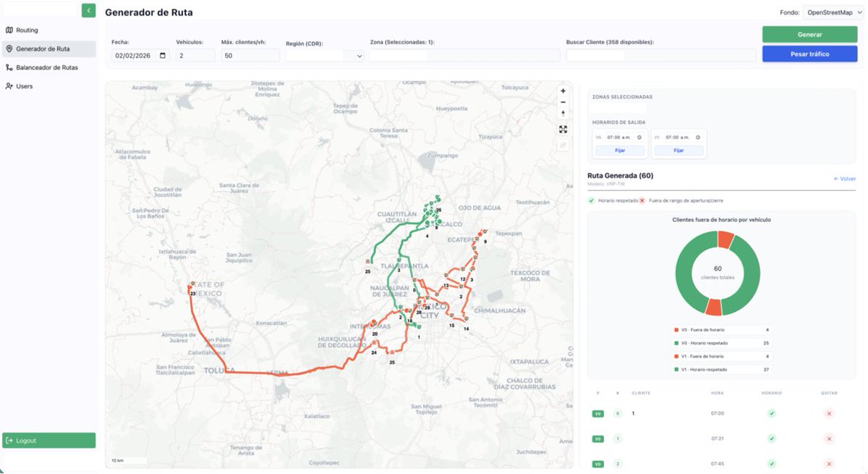This screenshot has width=868, height=474.
Task: Click the Máx. clientes/vh field
Action: [x=250, y=56]
